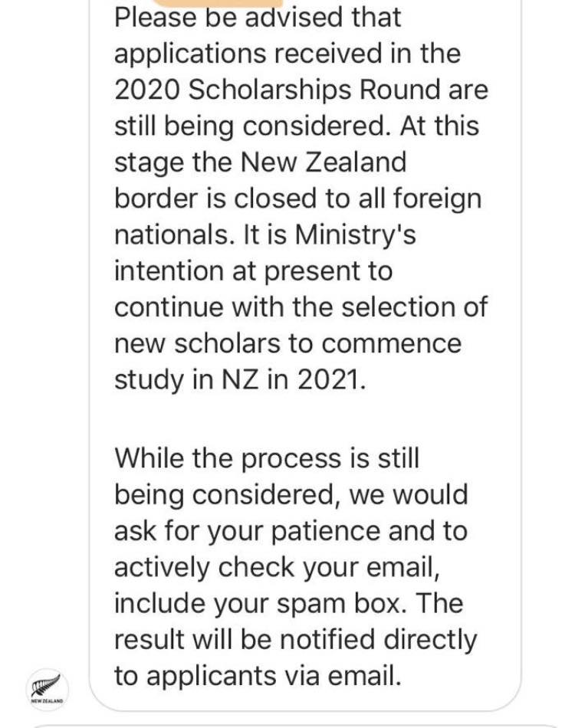Tap "study in NZ in 2021." text

coord(240,380)
